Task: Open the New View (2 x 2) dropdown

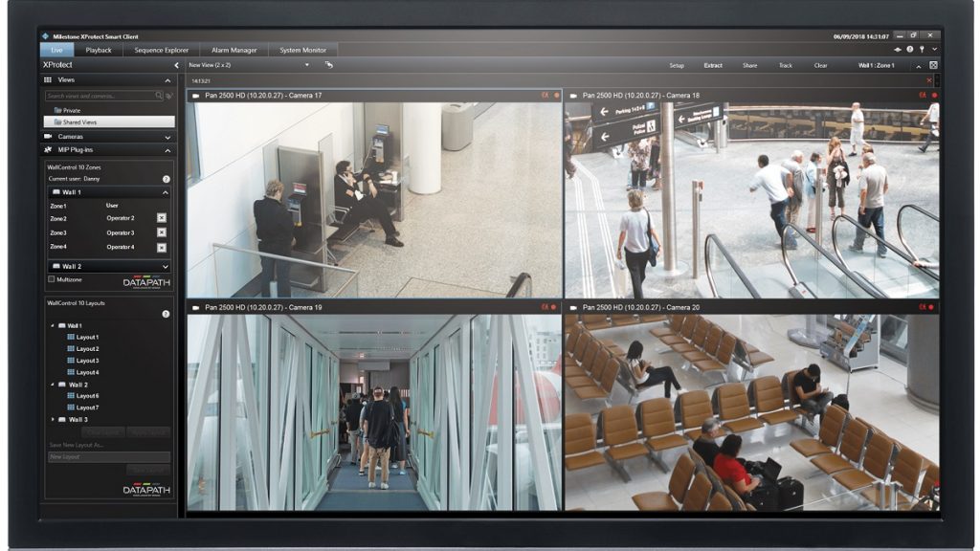Action: (x=250, y=65)
